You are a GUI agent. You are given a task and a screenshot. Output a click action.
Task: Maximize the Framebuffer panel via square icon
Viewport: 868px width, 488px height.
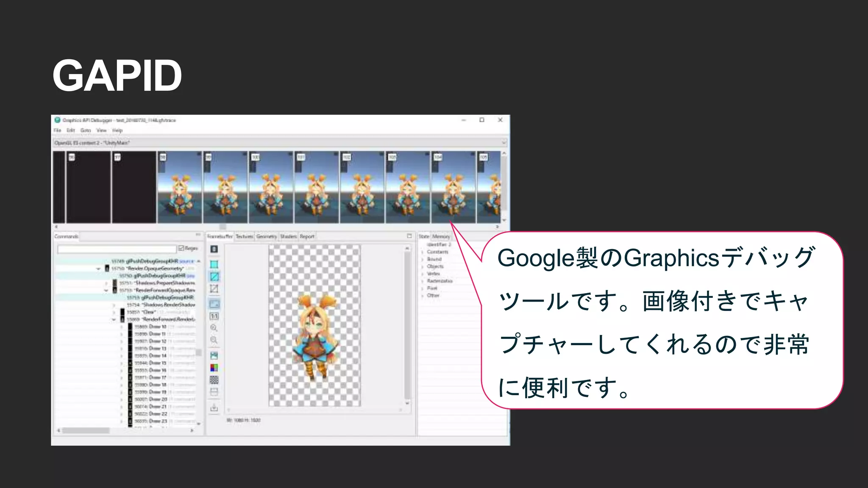pyautogui.click(x=409, y=236)
